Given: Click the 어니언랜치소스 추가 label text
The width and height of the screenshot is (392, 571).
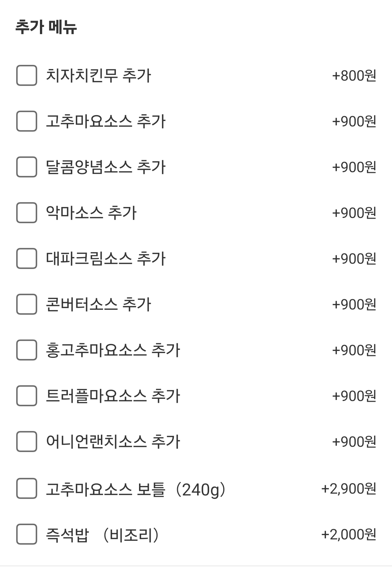Looking at the screenshot, I should point(113,442).
